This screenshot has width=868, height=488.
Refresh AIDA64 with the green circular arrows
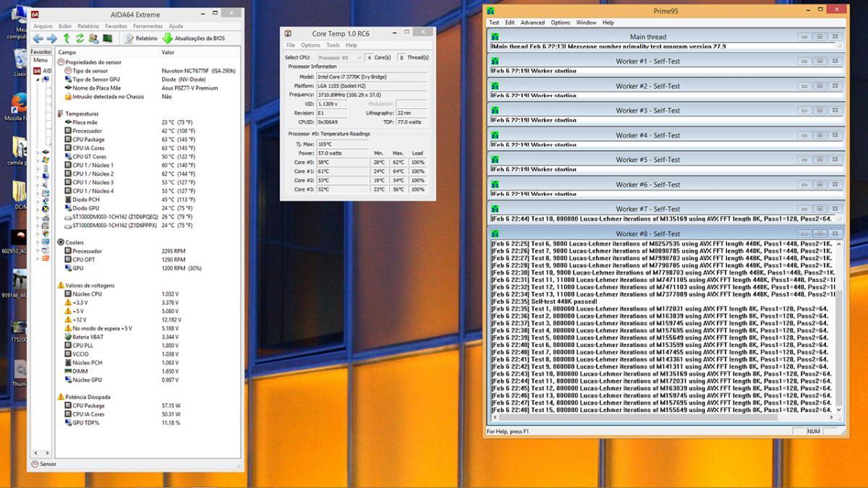(80, 38)
